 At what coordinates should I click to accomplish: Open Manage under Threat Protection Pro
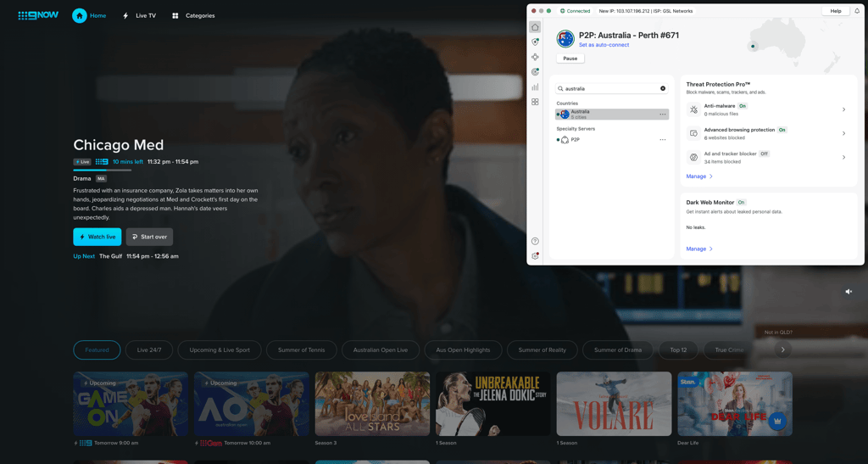tap(699, 176)
